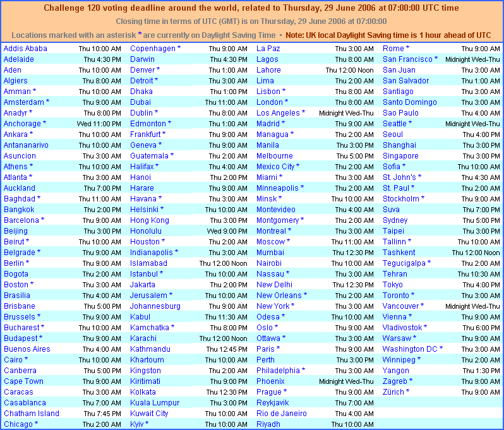Open the New York link
The width and height of the screenshot is (504, 430).
[x=273, y=306]
